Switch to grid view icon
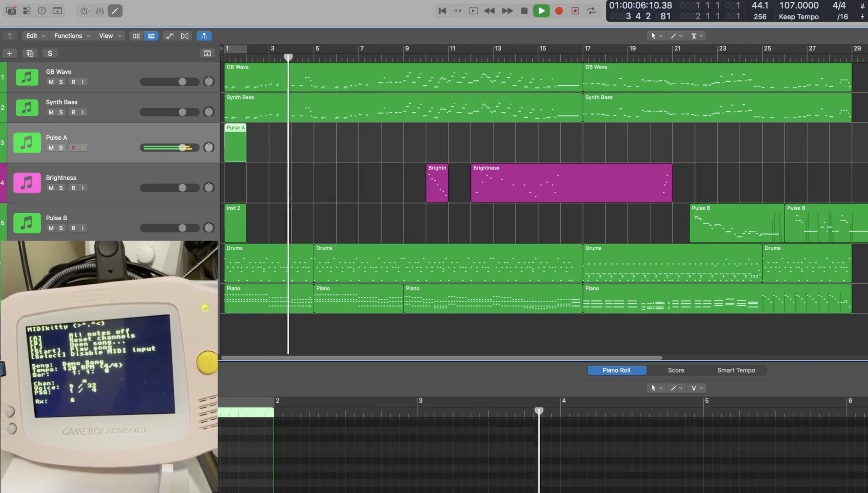The image size is (868, 493). coord(136,36)
